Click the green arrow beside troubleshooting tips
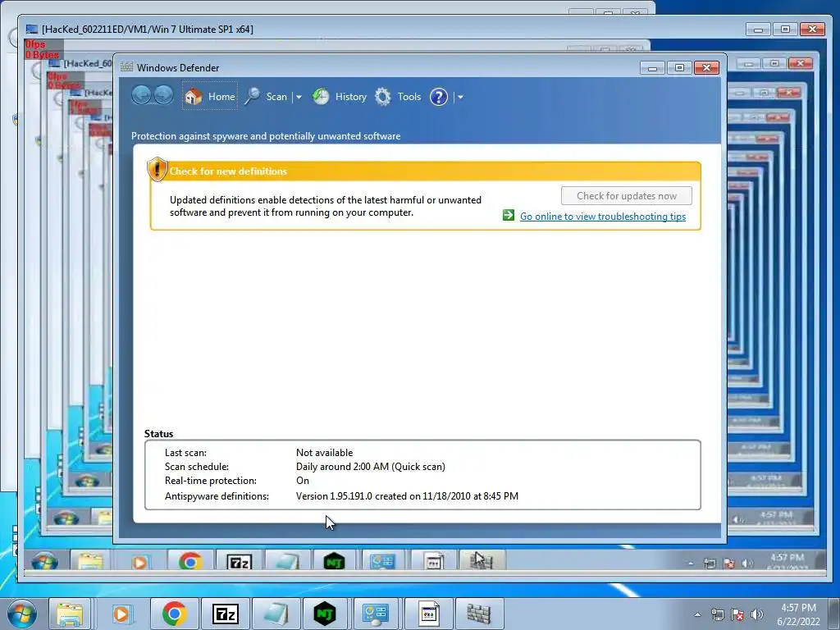The height and width of the screenshot is (630, 840). 509,216
